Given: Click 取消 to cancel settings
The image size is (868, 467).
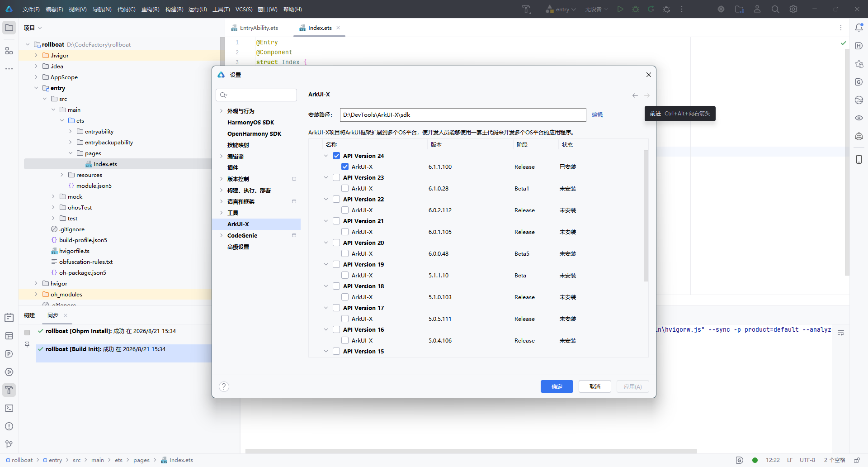Looking at the screenshot, I should point(595,386).
